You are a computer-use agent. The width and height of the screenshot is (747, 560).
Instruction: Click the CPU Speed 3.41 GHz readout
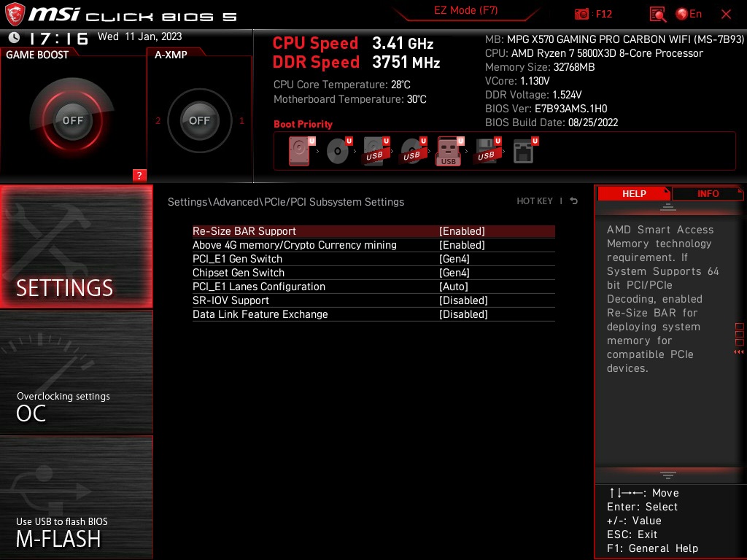click(x=353, y=43)
